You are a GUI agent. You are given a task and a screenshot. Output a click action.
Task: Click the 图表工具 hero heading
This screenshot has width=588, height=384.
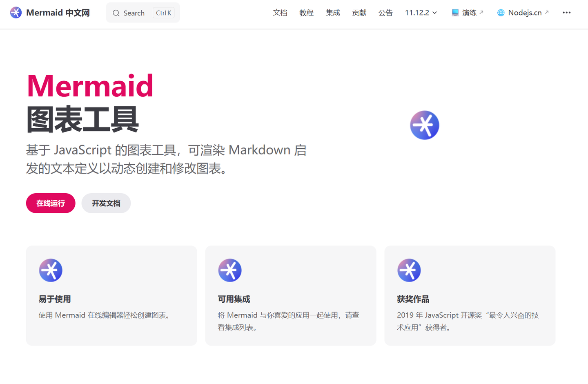point(82,119)
